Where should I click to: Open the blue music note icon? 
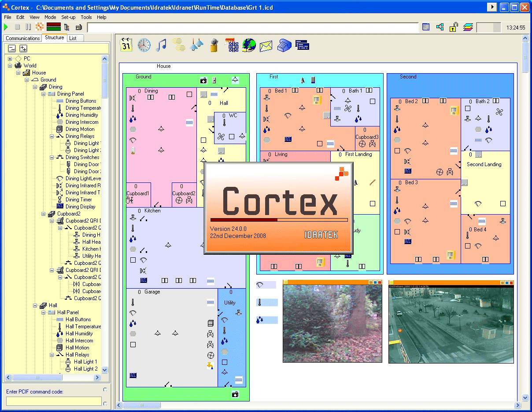(x=162, y=45)
